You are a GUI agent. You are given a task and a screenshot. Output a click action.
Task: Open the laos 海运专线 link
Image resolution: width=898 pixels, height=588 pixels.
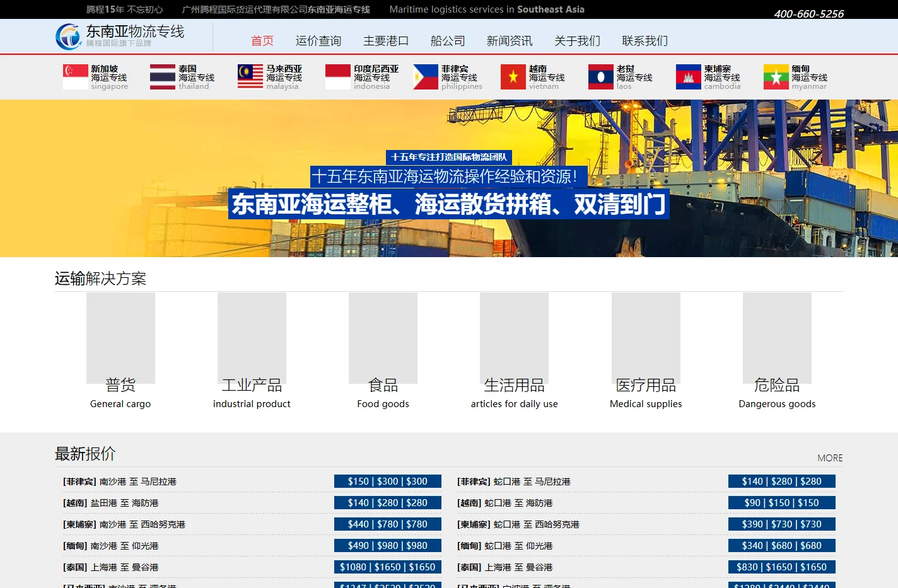coord(634,78)
